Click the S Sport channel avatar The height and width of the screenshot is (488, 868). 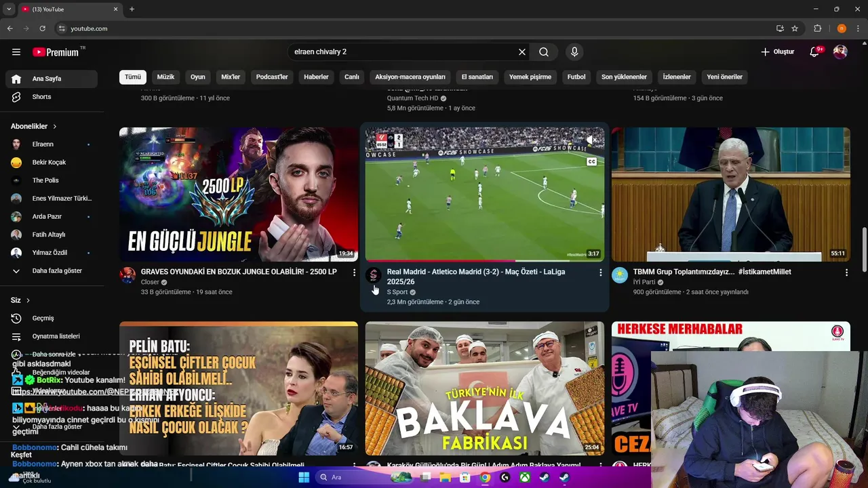(x=374, y=275)
